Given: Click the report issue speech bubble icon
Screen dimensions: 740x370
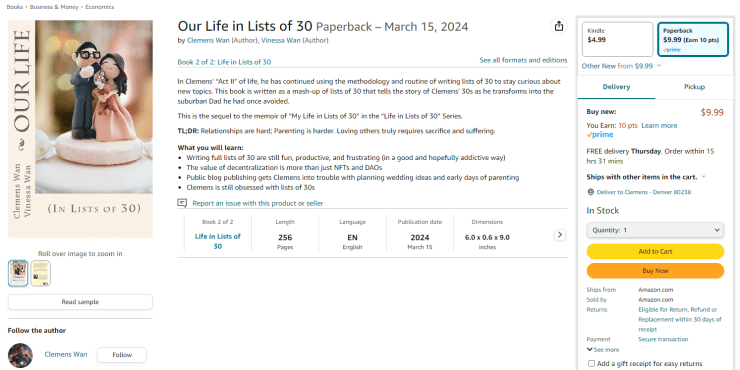Looking at the screenshot, I should pyautogui.click(x=182, y=203).
